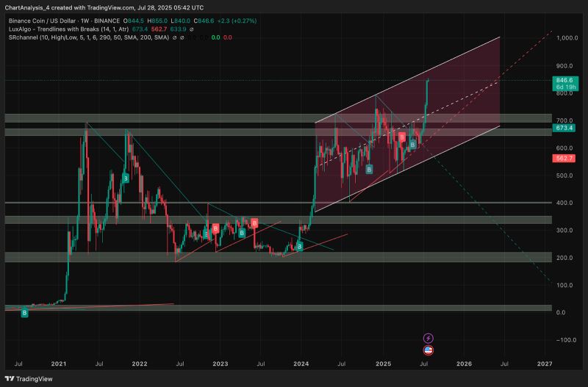Click the US flag economic event icon
Image resolution: width=588 pixels, height=387 pixels.
(429, 350)
